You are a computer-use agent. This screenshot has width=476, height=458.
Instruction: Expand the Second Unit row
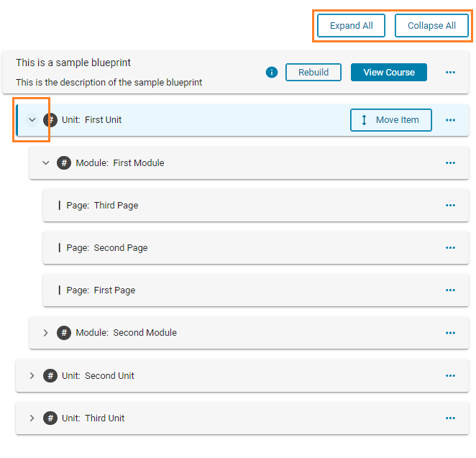click(32, 376)
